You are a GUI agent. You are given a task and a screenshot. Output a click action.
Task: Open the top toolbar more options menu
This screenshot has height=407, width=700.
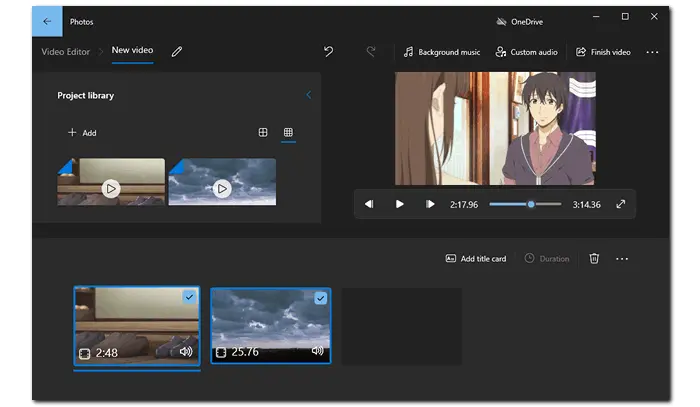tap(652, 52)
